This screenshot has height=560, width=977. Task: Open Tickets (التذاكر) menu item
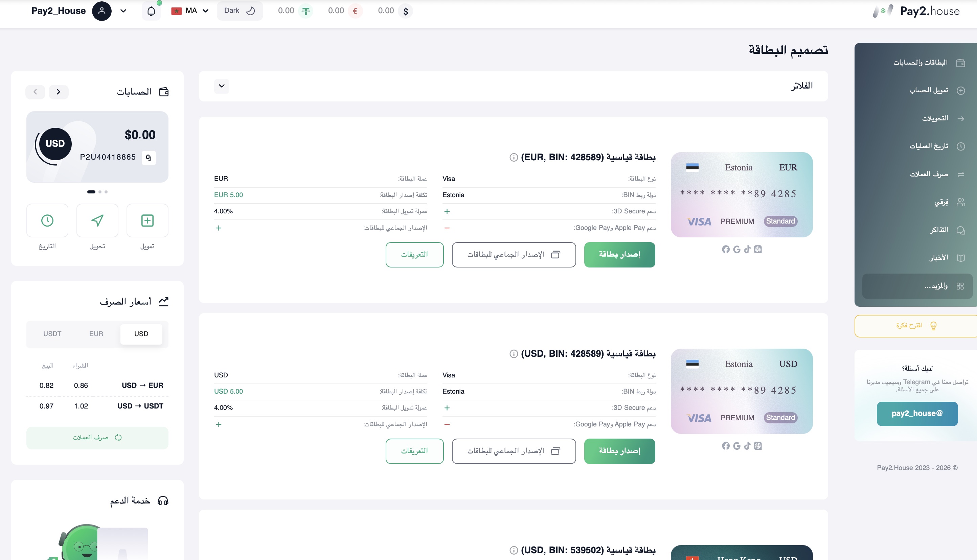(x=917, y=230)
